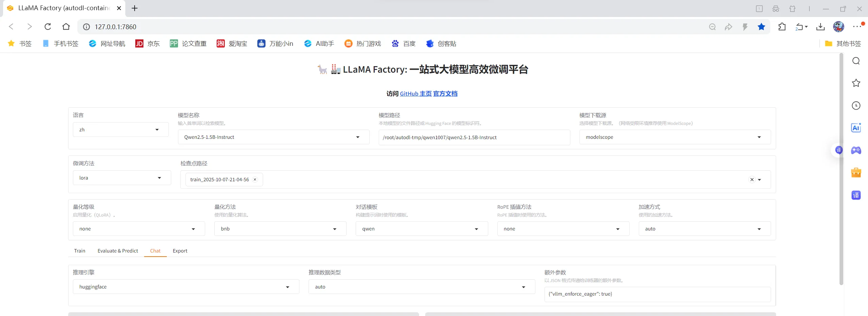Screen dimensions: 868x316
Task: Open the AI助手 bookmark
Action: click(x=319, y=43)
